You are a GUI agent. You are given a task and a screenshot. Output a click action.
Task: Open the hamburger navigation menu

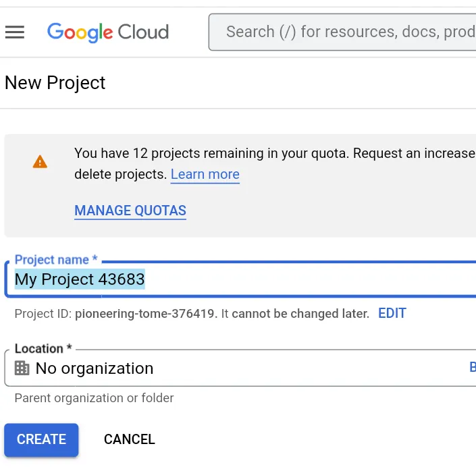pyautogui.click(x=15, y=32)
